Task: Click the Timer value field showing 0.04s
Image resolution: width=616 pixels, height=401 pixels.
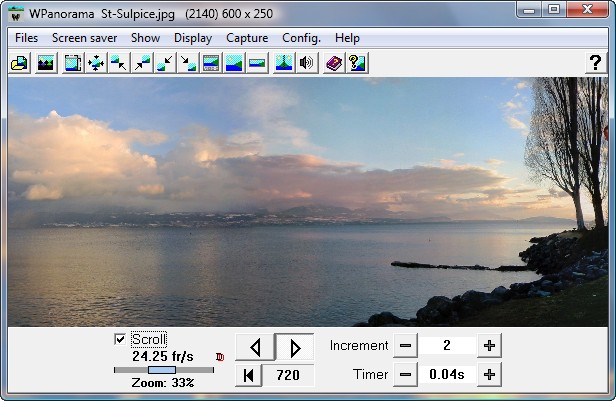Action: [x=447, y=375]
